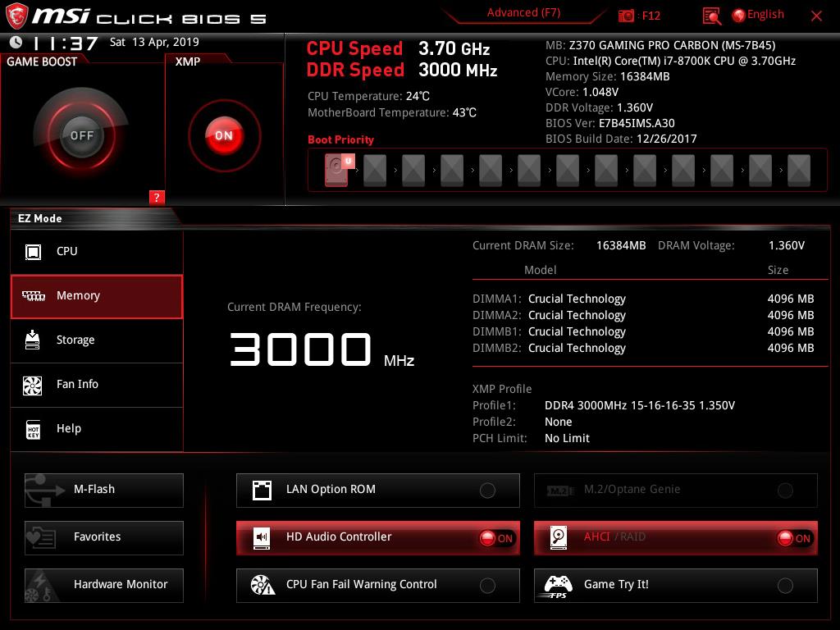The height and width of the screenshot is (630, 840).
Task: Disable HD Audio Controller toggle
Action: [x=497, y=538]
